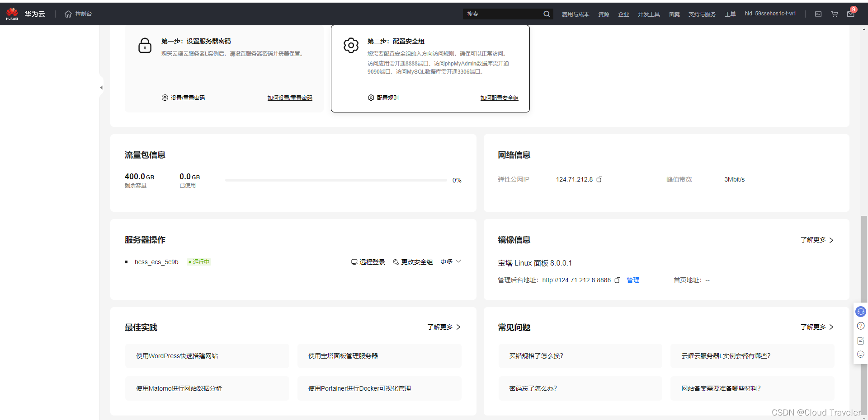868x420 pixels.
Task: Open the satisfaction smiley icon
Action: pyautogui.click(x=861, y=355)
